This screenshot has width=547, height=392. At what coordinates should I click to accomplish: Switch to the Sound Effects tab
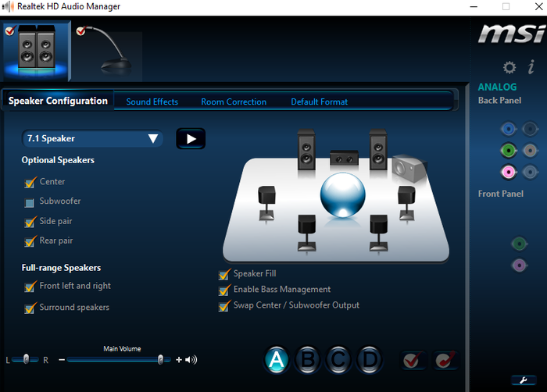coord(152,102)
